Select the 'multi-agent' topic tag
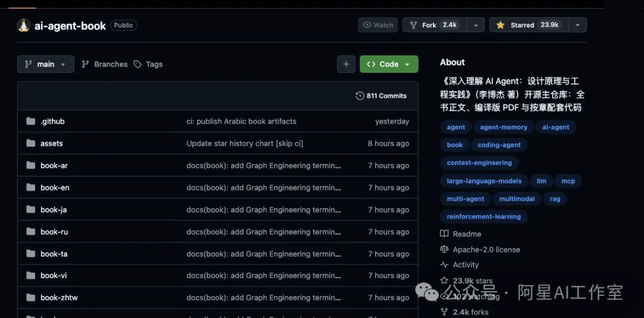This screenshot has height=318, width=644. click(465, 199)
